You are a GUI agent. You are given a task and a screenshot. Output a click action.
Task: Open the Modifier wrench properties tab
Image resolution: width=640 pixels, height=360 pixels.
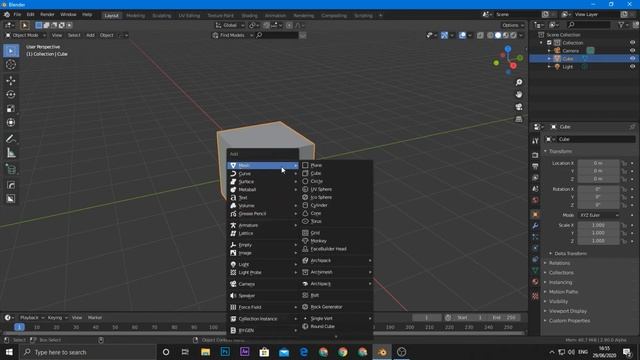535,226
